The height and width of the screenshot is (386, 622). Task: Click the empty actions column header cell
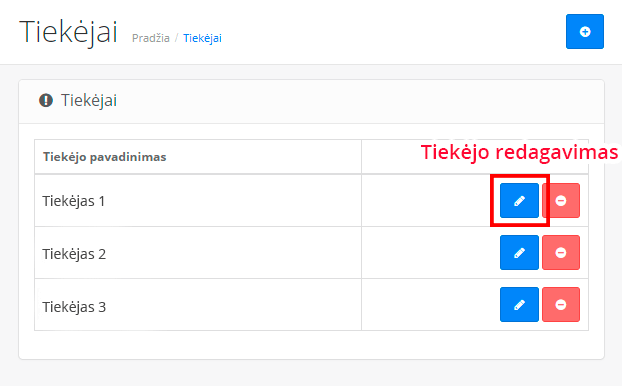click(475, 157)
